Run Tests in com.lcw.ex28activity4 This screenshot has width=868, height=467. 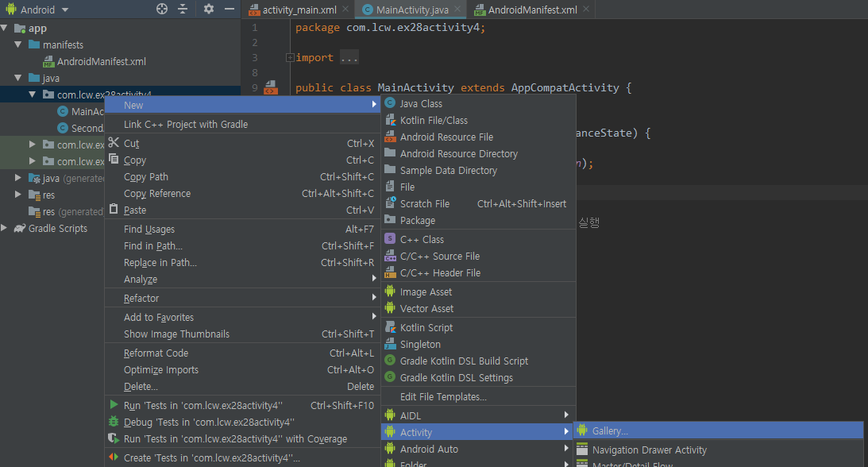(x=242, y=405)
